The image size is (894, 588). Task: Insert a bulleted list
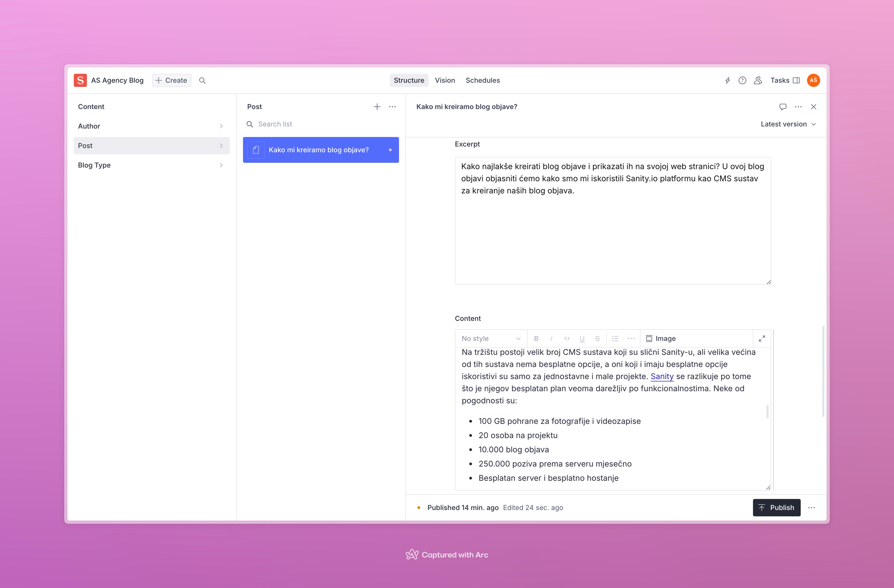[615, 338]
